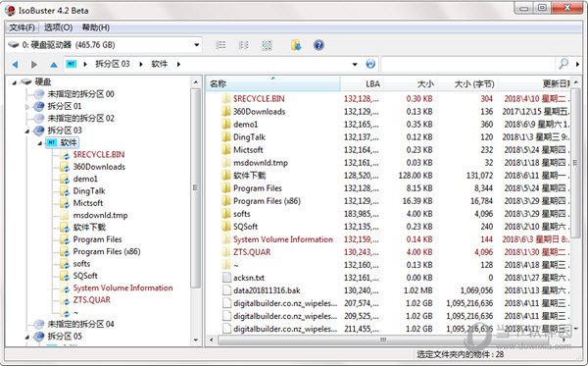
Task: Select ZTS.QUAR in the left tree
Action: click(x=91, y=300)
